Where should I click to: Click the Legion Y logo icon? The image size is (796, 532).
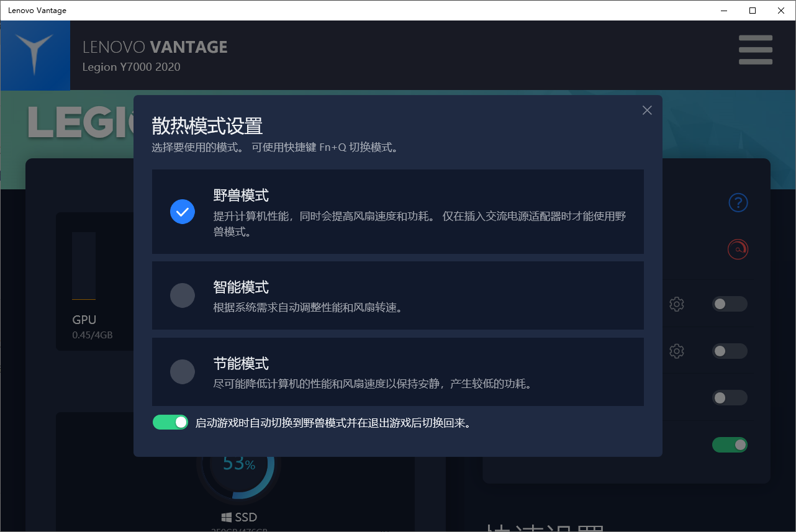point(35,55)
